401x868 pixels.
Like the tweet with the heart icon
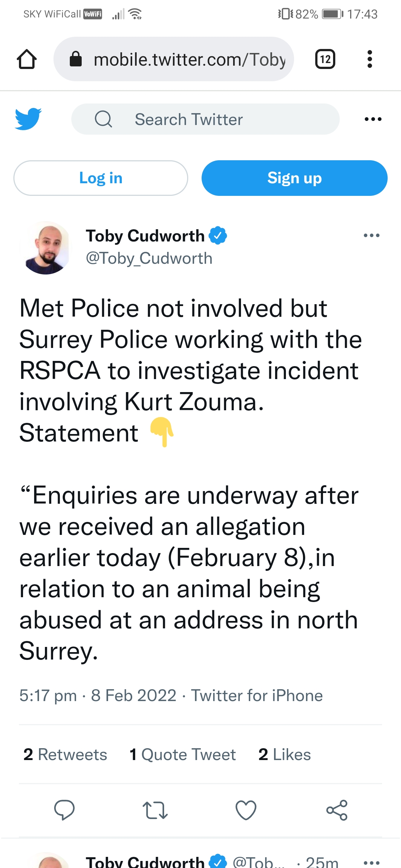point(246,810)
